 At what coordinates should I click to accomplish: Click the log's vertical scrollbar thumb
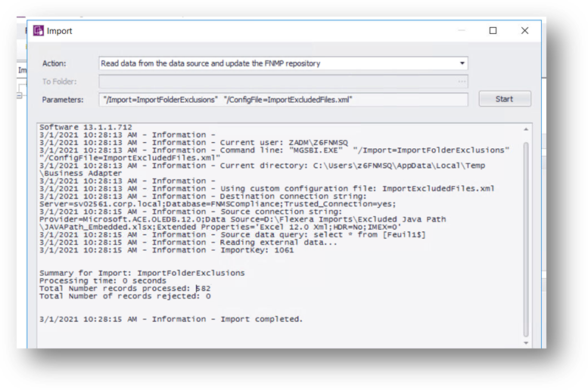pos(526,239)
